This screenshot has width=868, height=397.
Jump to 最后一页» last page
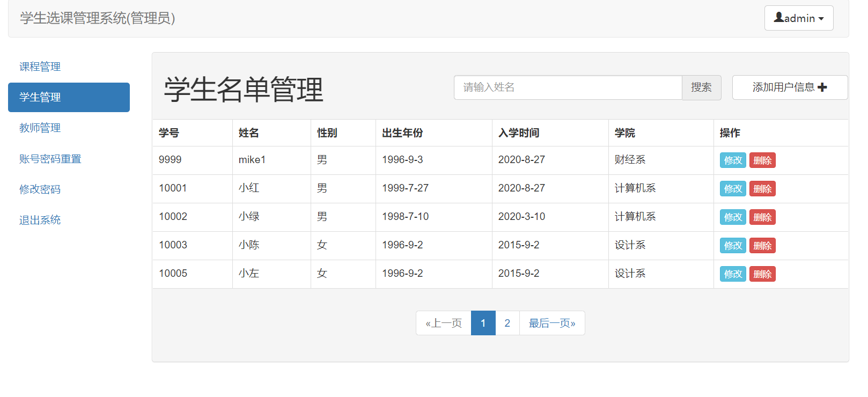pyautogui.click(x=552, y=323)
